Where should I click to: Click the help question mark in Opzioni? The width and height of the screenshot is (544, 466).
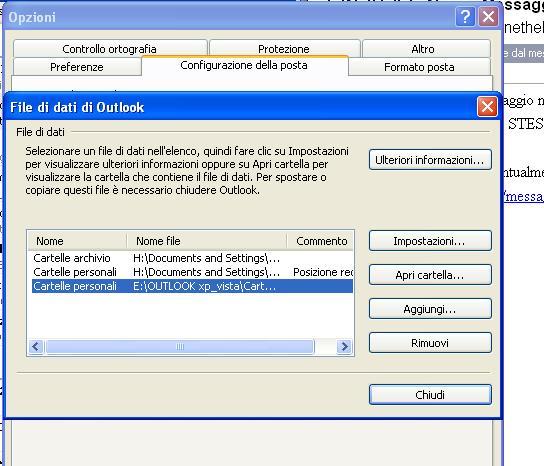[x=465, y=16]
